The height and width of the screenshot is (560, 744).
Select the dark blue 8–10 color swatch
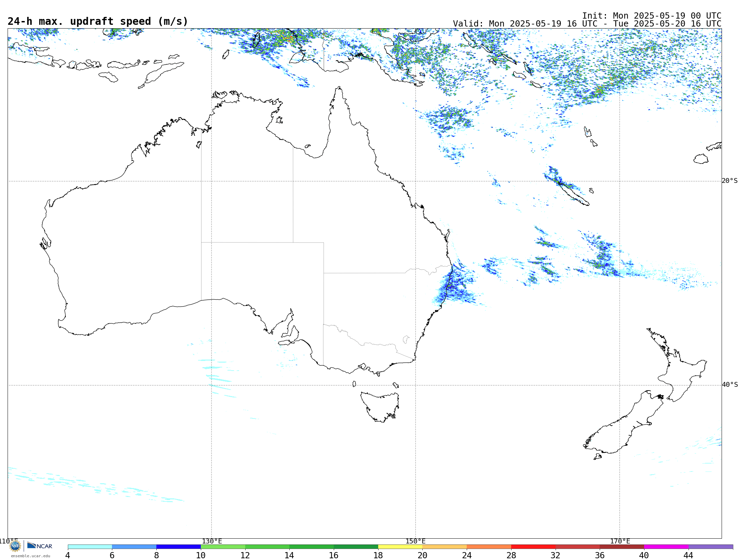[x=178, y=547]
